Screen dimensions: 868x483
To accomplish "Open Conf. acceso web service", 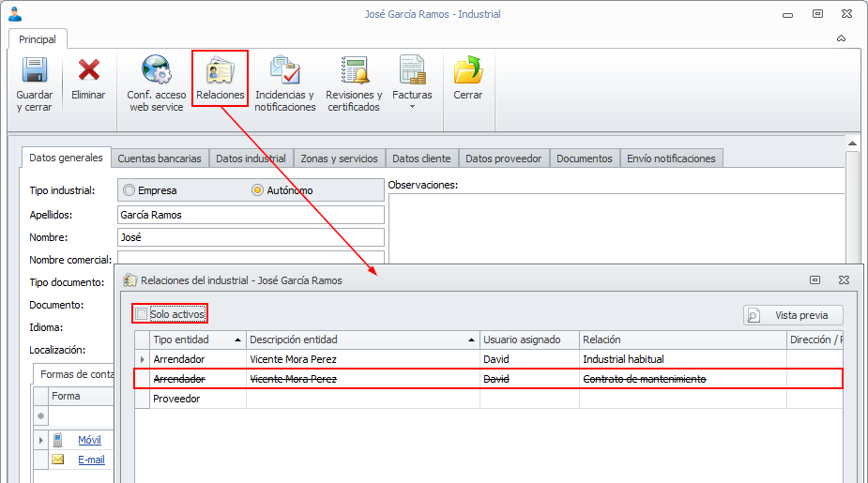I will (156, 83).
